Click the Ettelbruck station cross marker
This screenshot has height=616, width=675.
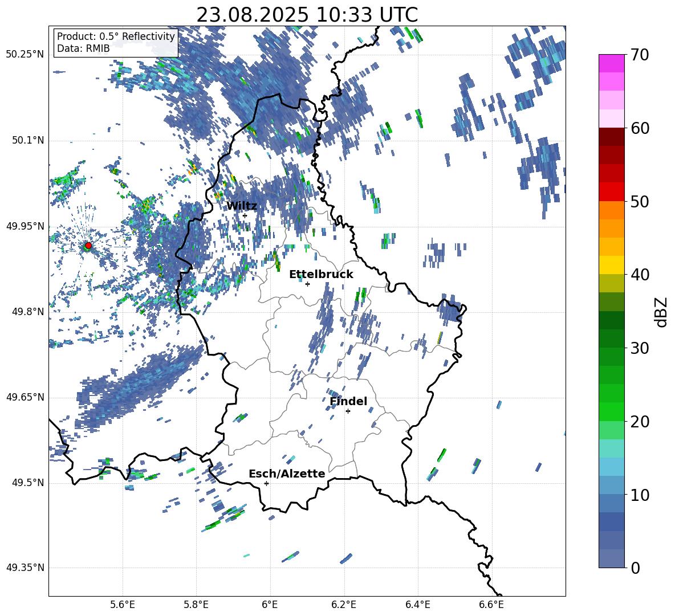click(x=307, y=284)
